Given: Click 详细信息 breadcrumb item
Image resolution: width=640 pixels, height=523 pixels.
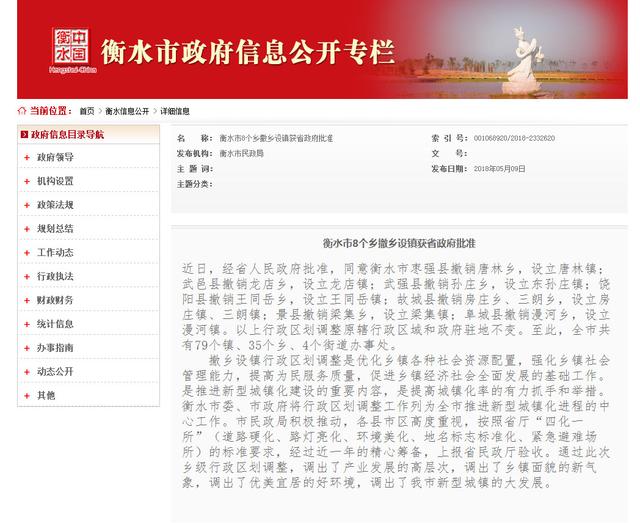Looking at the screenshot, I should (175, 111).
